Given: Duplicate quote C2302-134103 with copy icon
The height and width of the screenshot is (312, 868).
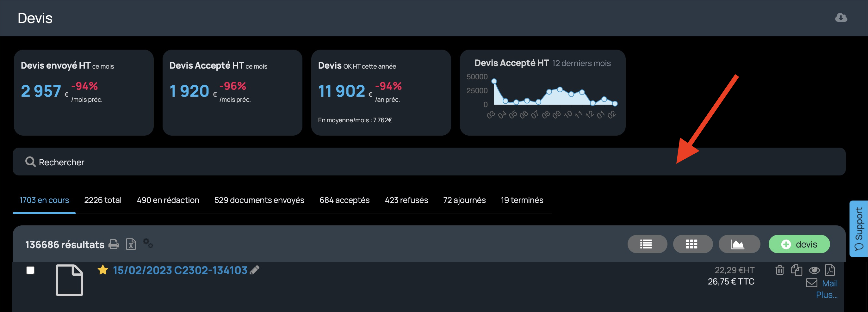Looking at the screenshot, I should 797,270.
